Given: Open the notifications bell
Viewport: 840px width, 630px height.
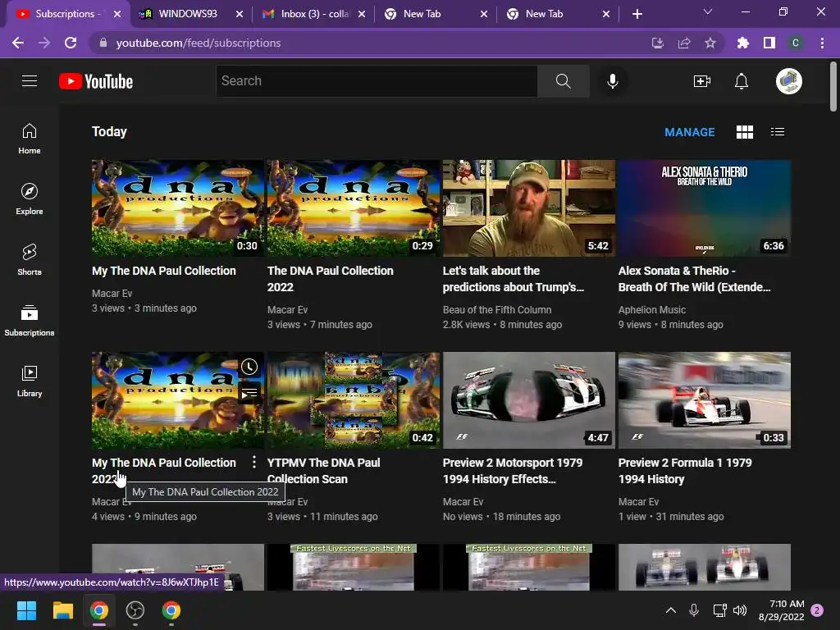Looking at the screenshot, I should [742, 81].
